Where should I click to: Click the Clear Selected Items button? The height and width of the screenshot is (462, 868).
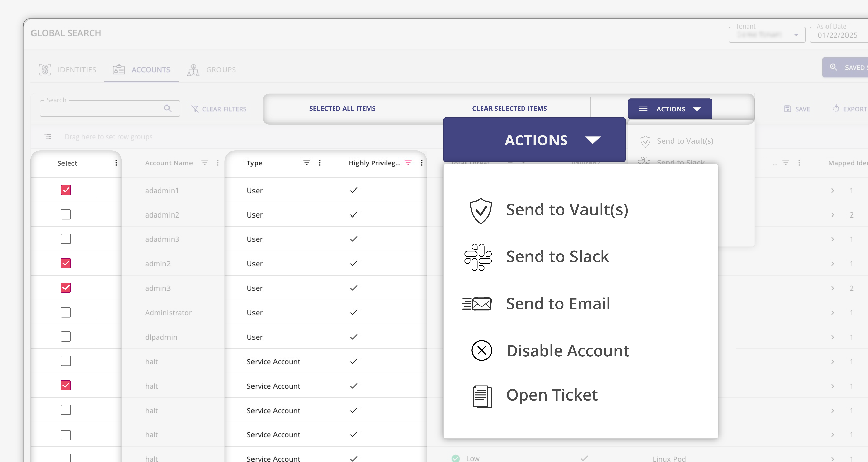coord(509,109)
